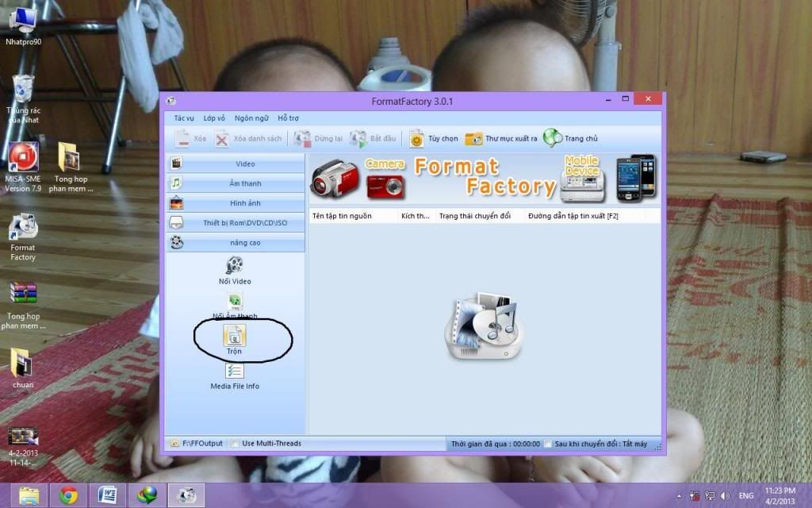Open the Lớp vỏ menu
Image resolution: width=812 pixels, height=508 pixels.
click(x=214, y=118)
